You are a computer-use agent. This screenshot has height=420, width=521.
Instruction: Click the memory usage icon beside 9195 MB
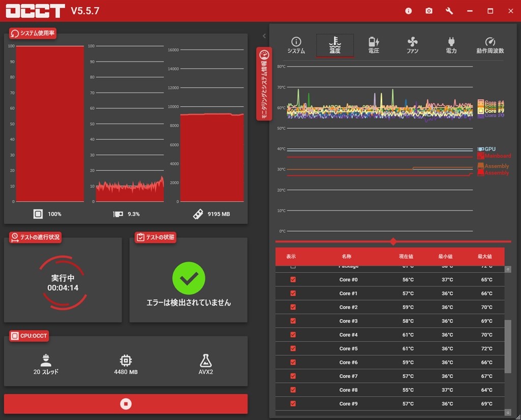click(x=198, y=214)
